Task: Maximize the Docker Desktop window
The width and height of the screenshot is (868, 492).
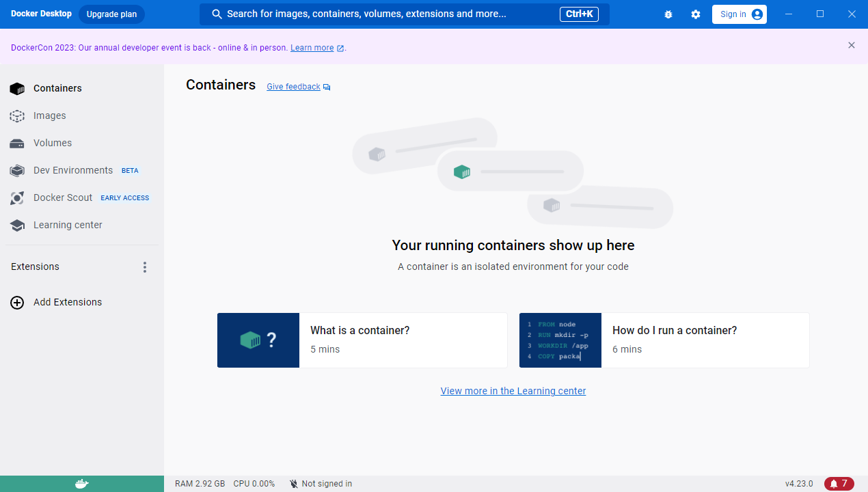Action: (x=820, y=14)
